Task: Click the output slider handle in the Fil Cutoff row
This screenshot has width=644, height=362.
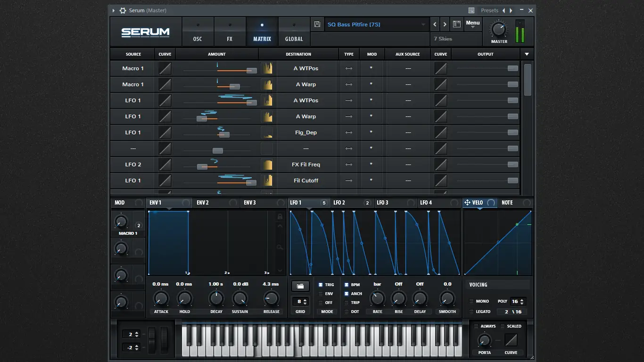Action: point(512,181)
